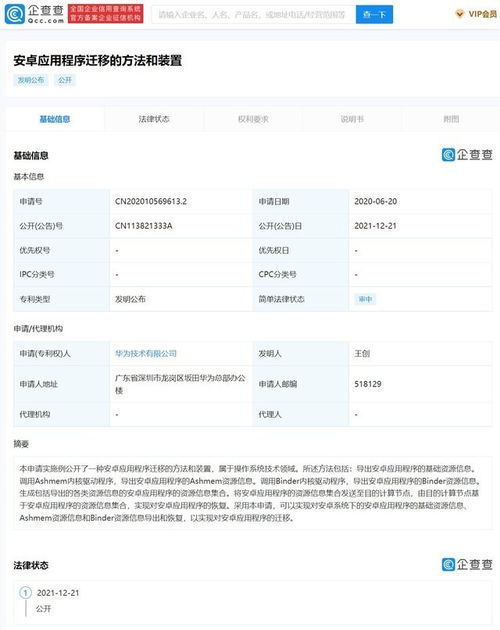
Task: Click the inventor name 王创
Action: [362, 354]
